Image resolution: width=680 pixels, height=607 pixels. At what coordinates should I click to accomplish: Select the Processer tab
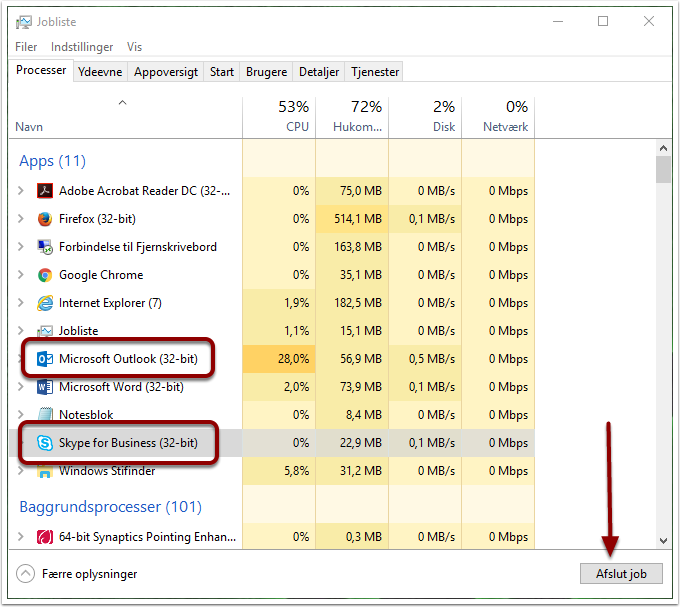pyautogui.click(x=41, y=70)
